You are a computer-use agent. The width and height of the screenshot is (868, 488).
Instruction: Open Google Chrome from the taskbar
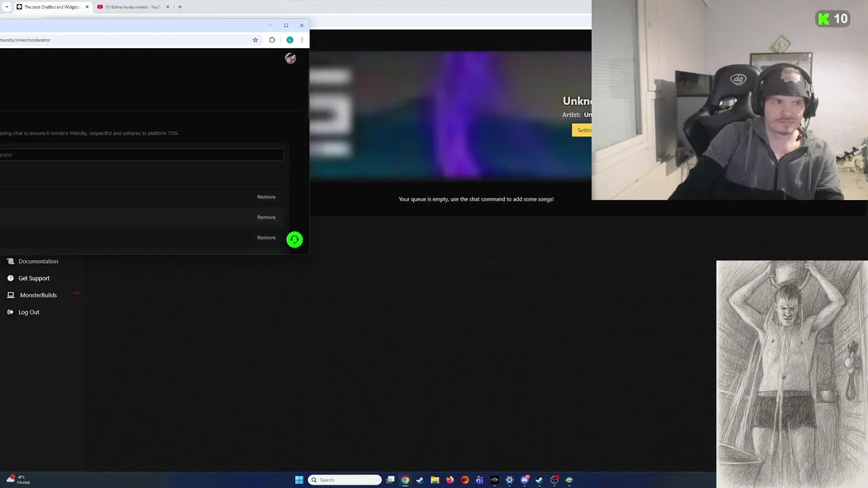click(x=405, y=480)
